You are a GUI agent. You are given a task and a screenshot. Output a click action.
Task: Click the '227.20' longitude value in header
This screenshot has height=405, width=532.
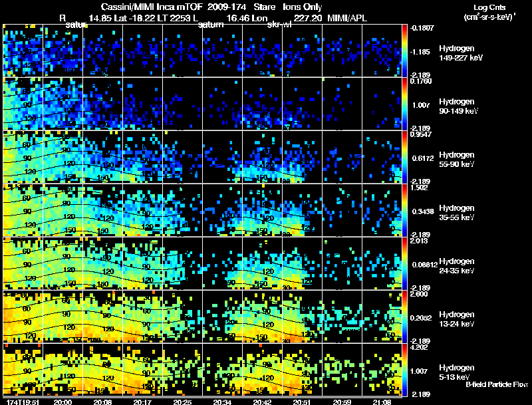(x=308, y=19)
